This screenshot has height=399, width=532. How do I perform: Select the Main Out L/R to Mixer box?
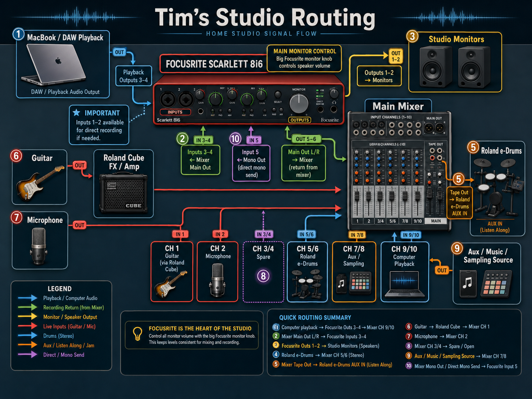(x=303, y=163)
